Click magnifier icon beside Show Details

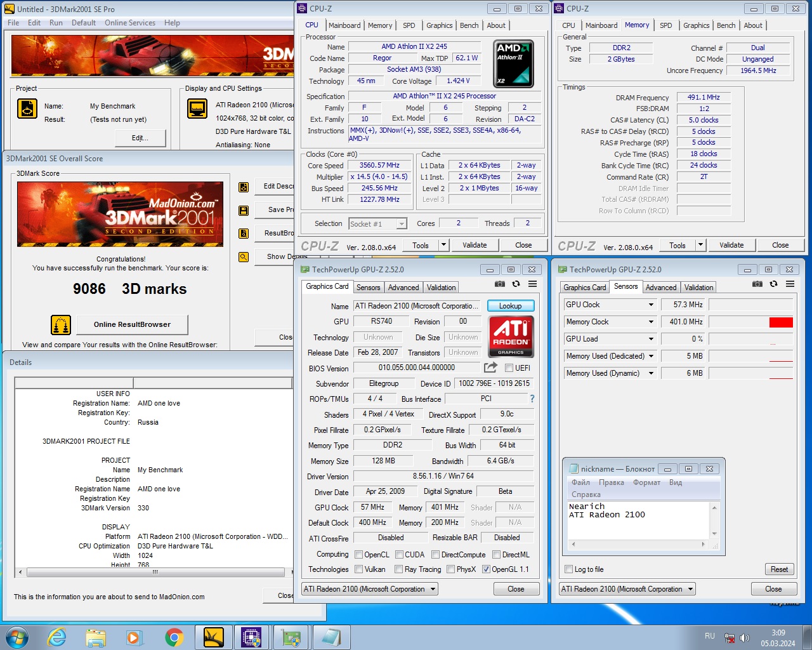244,257
